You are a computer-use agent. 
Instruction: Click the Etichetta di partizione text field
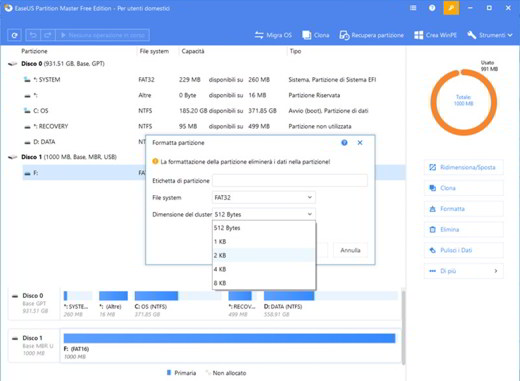[290, 180]
